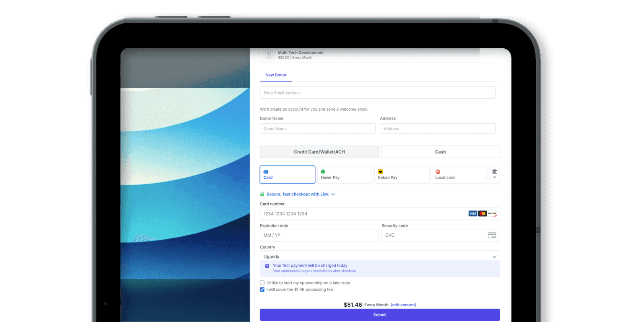Click the Multi Tech Development thumbnail icon
Screen dimensions: 644x322
coord(269,55)
